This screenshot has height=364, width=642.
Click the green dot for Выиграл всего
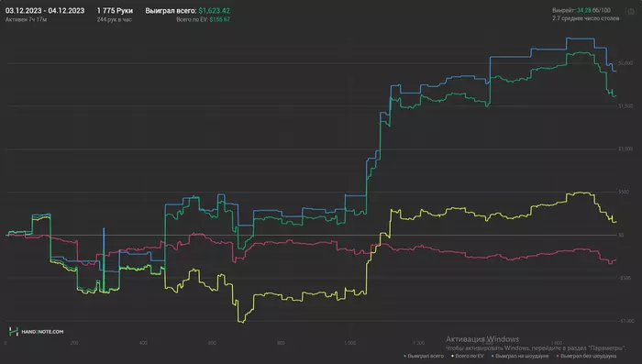point(405,357)
